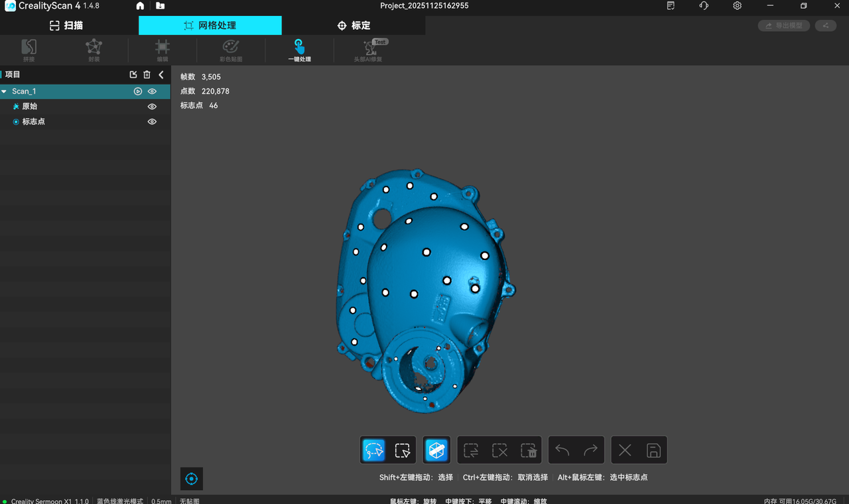
Task: Select the lasso selection tool
Action: pyautogui.click(x=374, y=450)
